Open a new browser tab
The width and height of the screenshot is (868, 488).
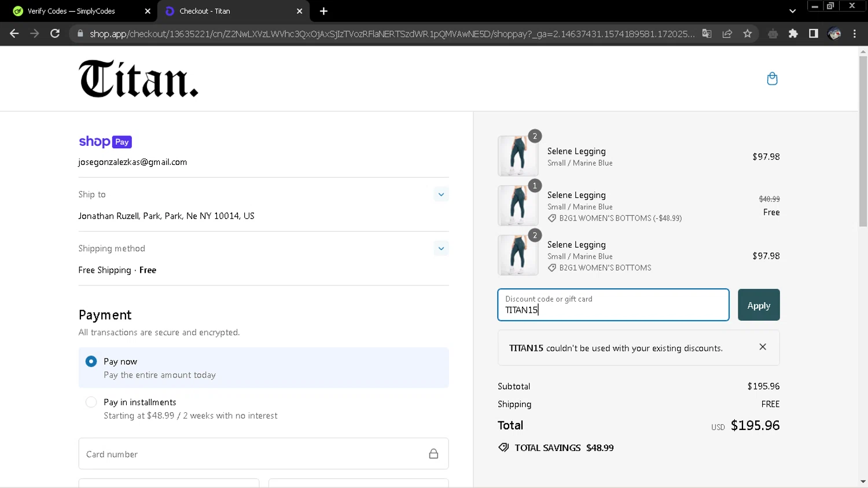(323, 11)
